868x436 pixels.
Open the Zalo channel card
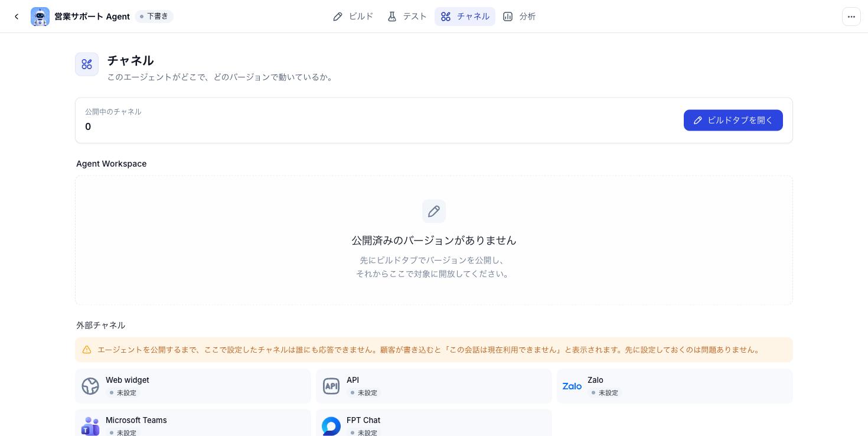tap(675, 386)
